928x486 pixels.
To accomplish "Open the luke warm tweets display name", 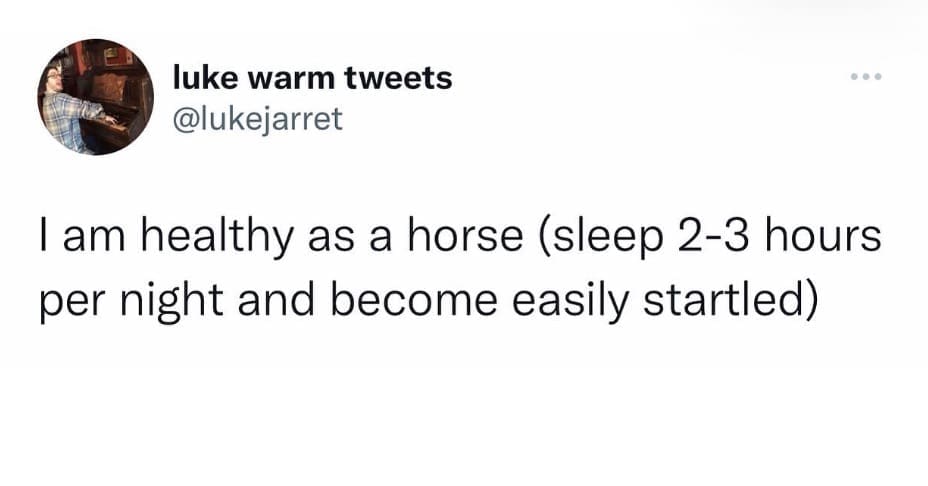I will (312, 78).
